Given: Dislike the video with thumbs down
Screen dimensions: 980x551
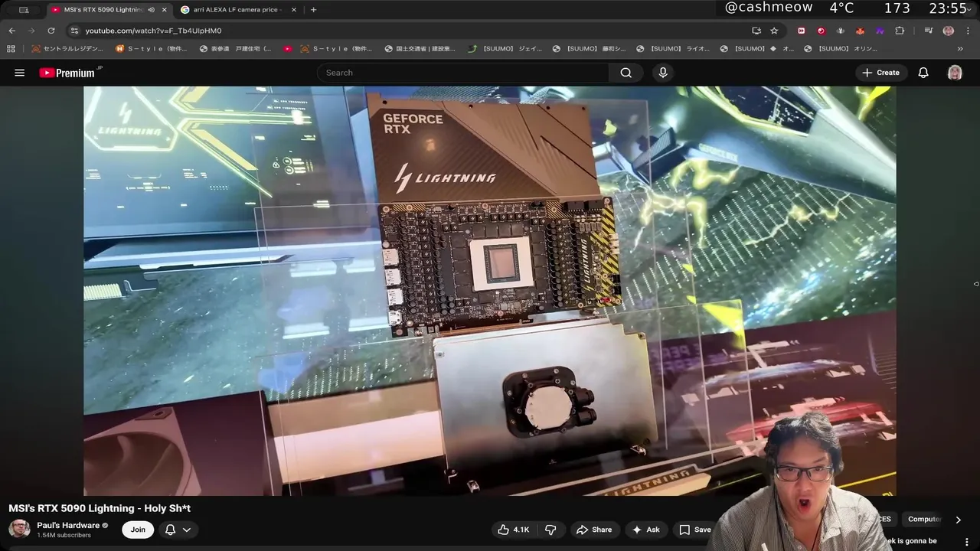Looking at the screenshot, I should [550, 530].
